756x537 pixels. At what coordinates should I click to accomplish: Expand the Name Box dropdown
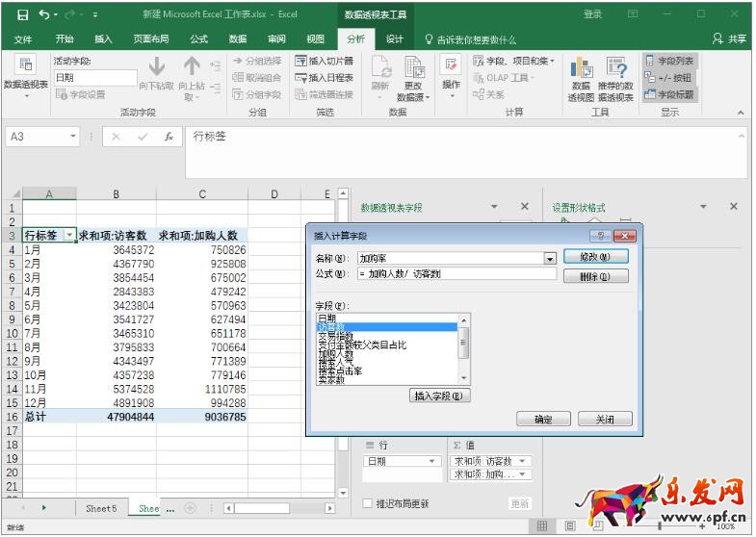[x=73, y=137]
